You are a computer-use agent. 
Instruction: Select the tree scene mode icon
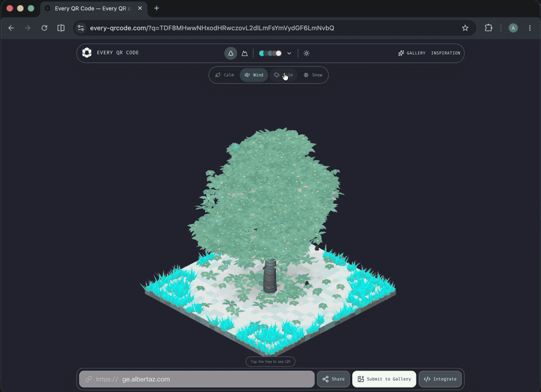(x=230, y=53)
